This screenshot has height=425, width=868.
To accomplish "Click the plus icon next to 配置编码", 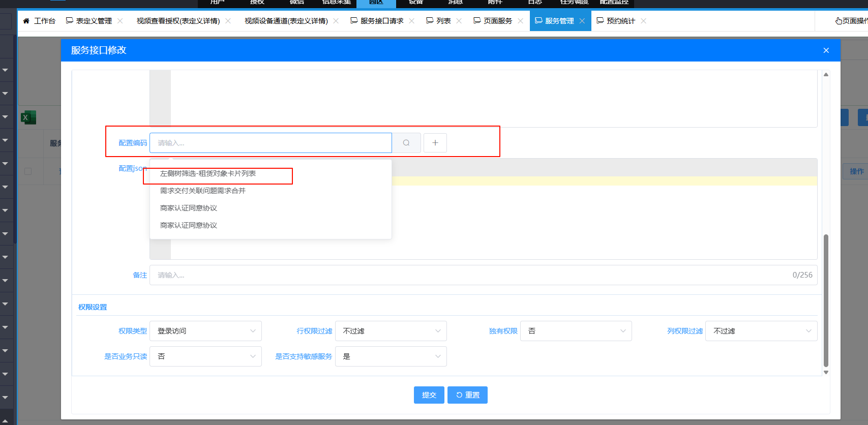I will click(435, 143).
